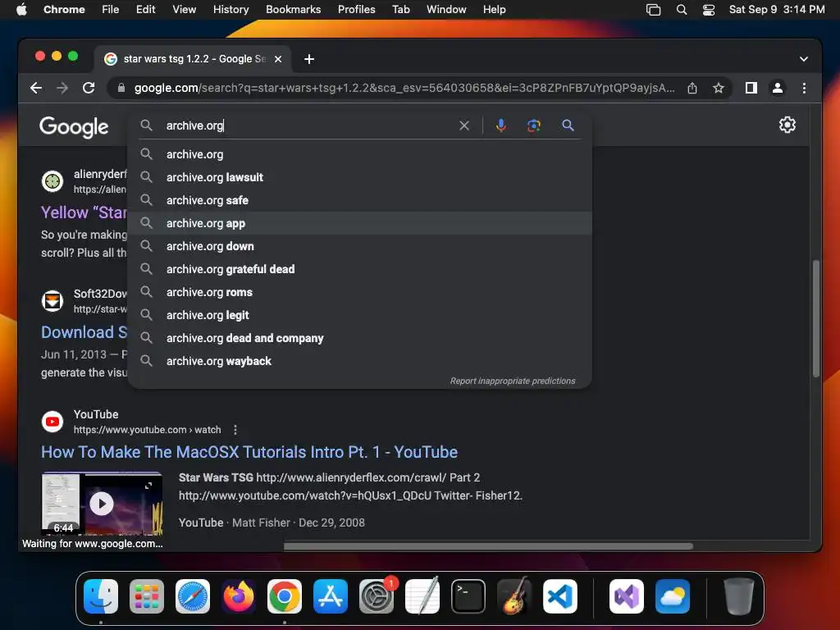View site info via the lock icon
Screen dimensions: 840x630
click(x=121, y=88)
